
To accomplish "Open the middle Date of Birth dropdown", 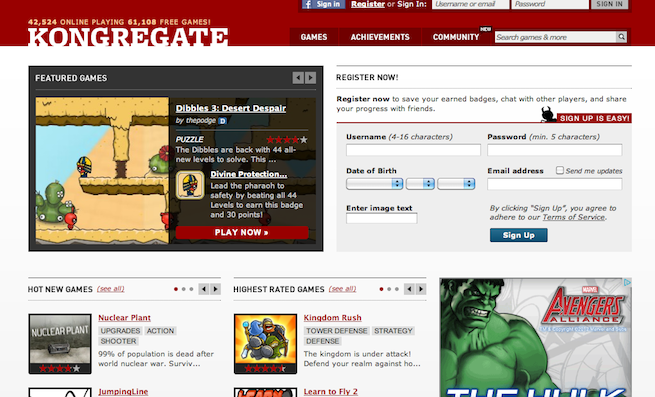I will tap(420, 183).
